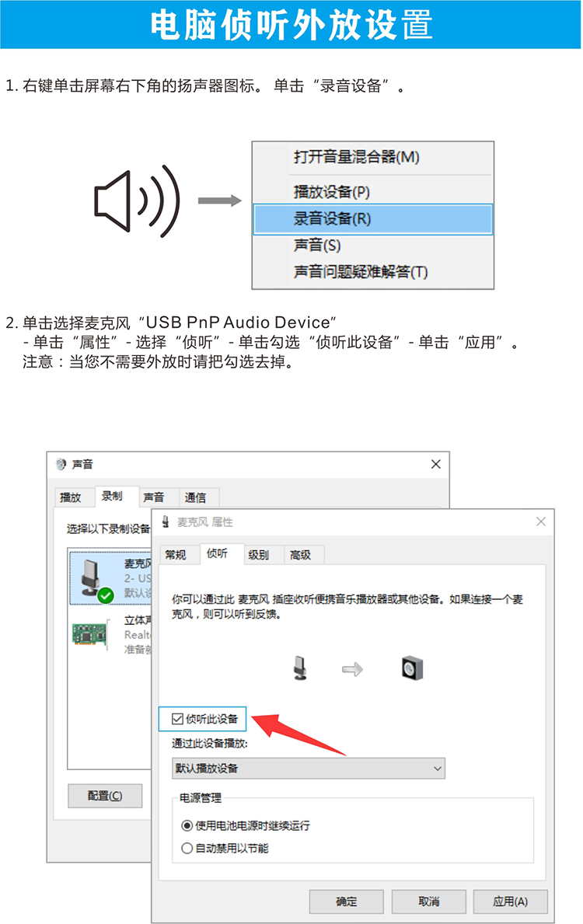Switch to the 级别 tab
Viewport: 583px width, 924px height.
(258, 555)
